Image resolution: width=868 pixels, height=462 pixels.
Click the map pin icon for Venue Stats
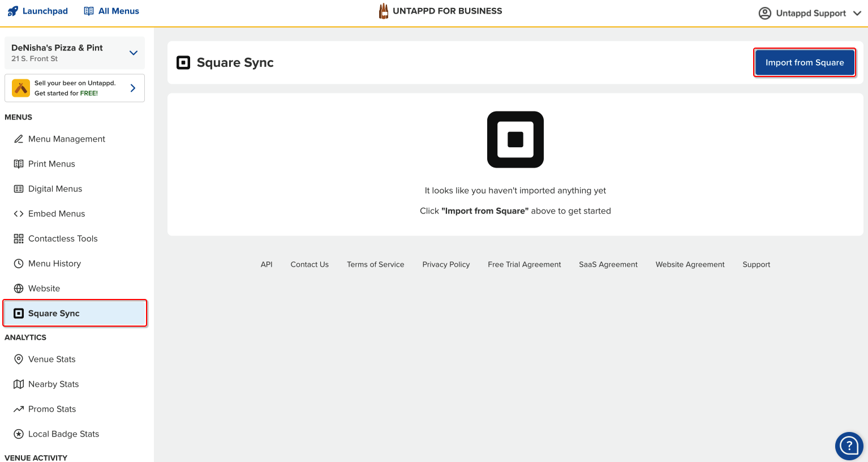[x=19, y=360]
